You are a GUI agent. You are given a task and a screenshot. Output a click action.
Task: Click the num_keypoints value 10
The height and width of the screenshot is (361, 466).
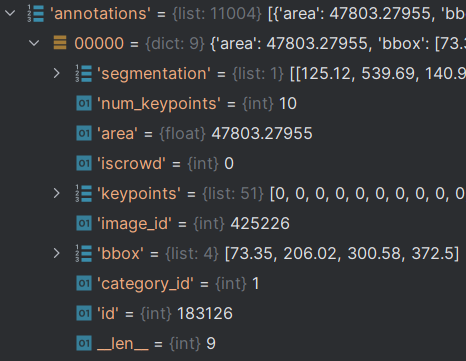(288, 104)
